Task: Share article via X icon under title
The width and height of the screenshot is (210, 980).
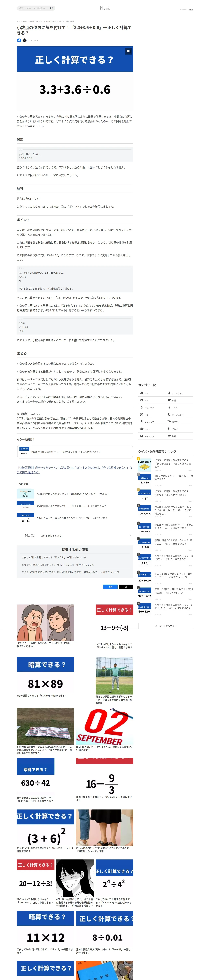Action: click(25, 40)
